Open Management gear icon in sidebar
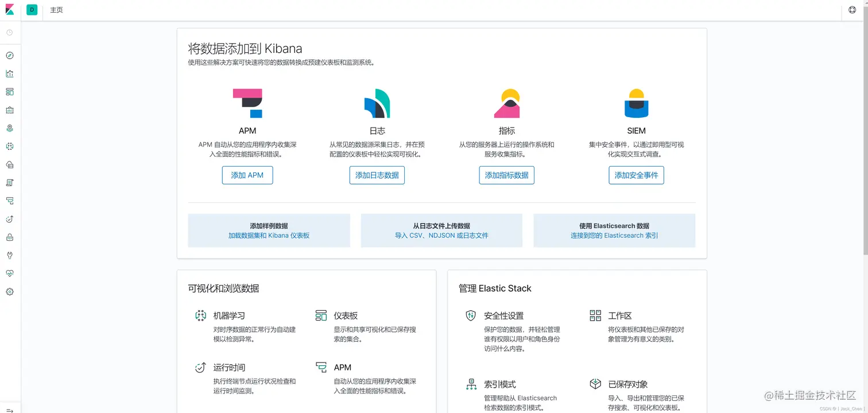The height and width of the screenshot is (413, 868). [10, 292]
